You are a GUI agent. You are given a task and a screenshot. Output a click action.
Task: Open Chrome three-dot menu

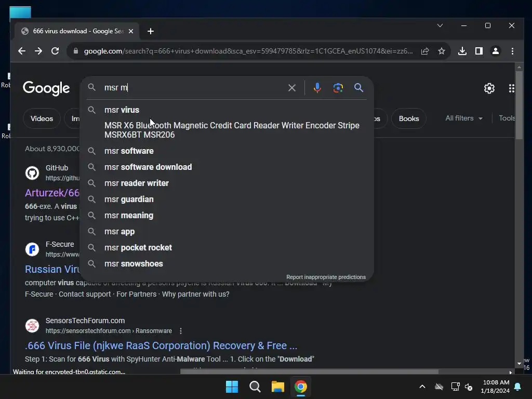click(512, 51)
